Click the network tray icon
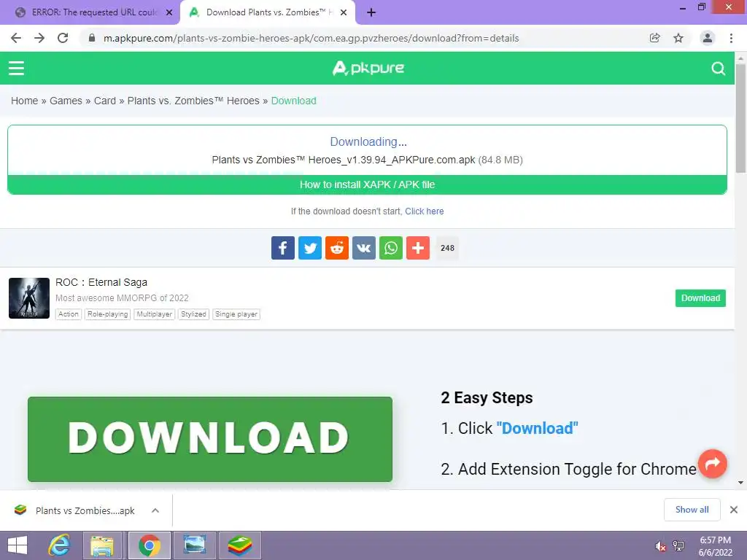The width and height of the screenshot is (747, 560). coord(678,545)
